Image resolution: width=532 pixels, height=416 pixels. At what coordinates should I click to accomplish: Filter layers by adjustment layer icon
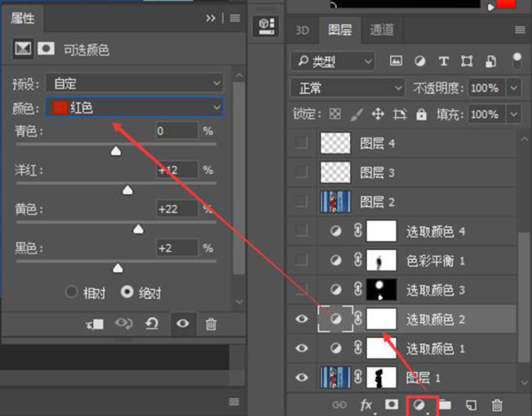click(x=419, y=61)
